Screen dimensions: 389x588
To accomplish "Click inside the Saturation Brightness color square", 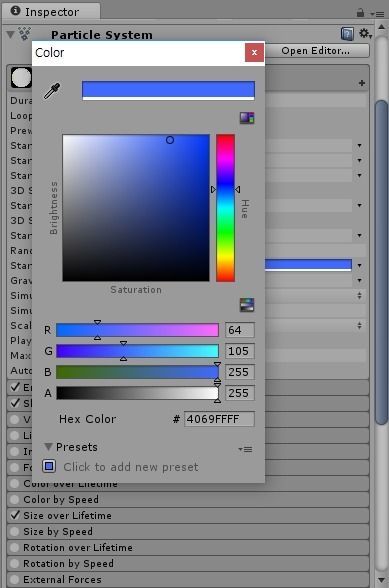I will coord(136,208).
